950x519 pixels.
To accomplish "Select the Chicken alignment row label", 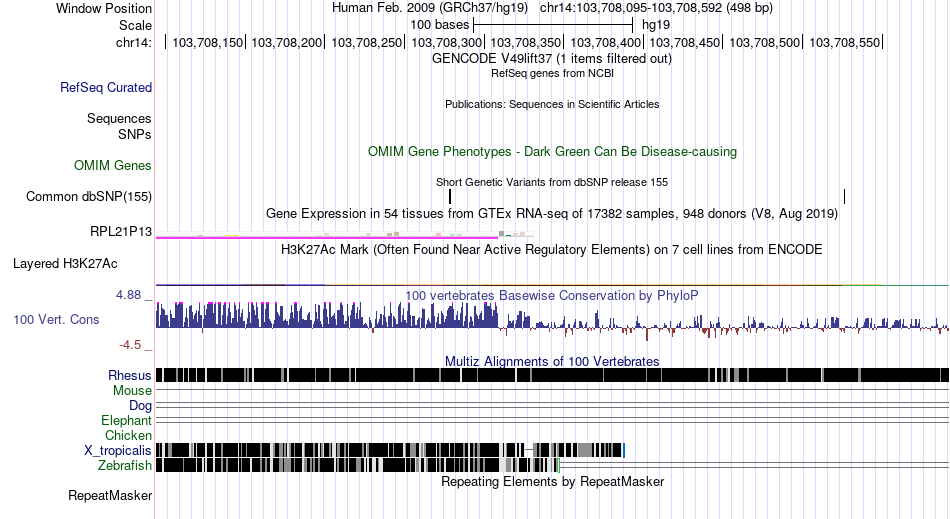I will coord(128,435).
